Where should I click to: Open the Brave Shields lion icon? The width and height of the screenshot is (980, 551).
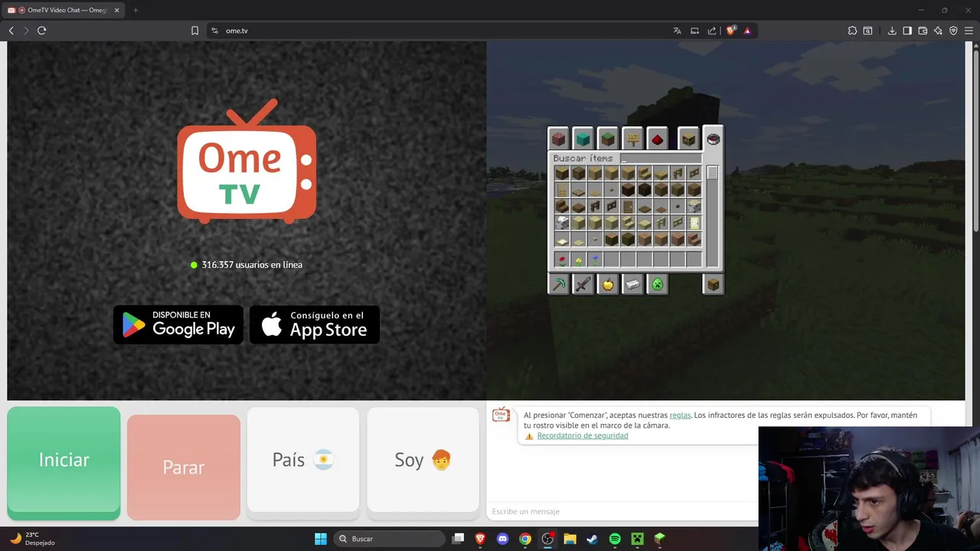(731, 31)
